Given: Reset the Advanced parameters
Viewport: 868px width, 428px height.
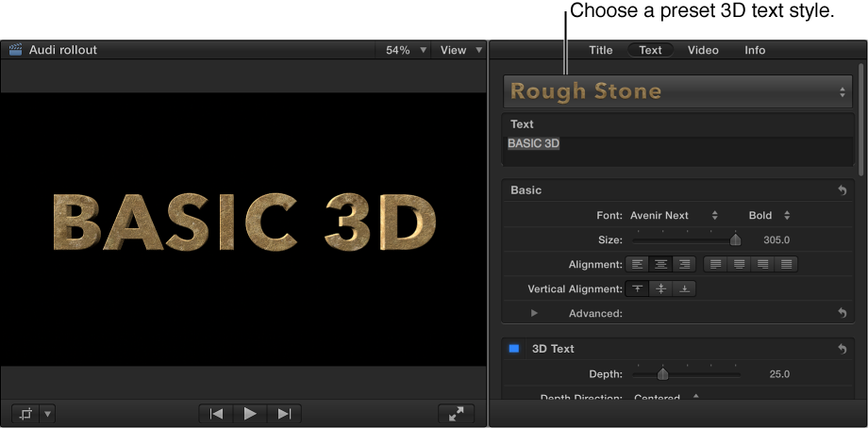Looking at the screenshot, I should [x=842, y=313].
